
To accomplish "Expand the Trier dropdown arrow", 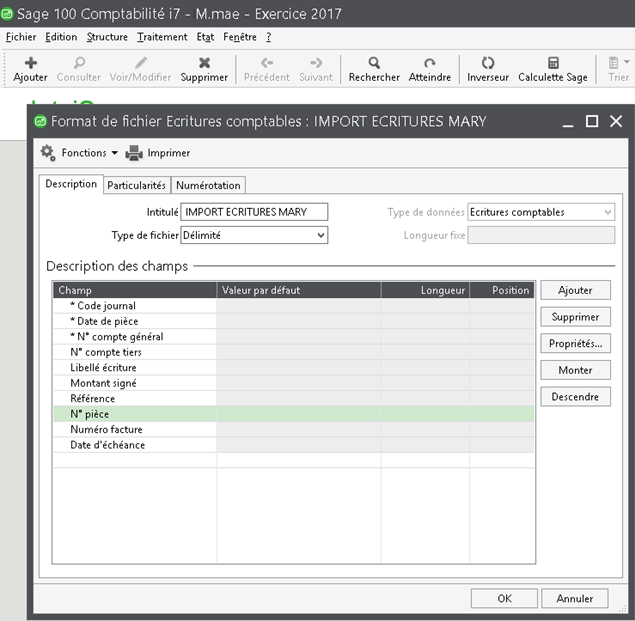I will point(627,62).
